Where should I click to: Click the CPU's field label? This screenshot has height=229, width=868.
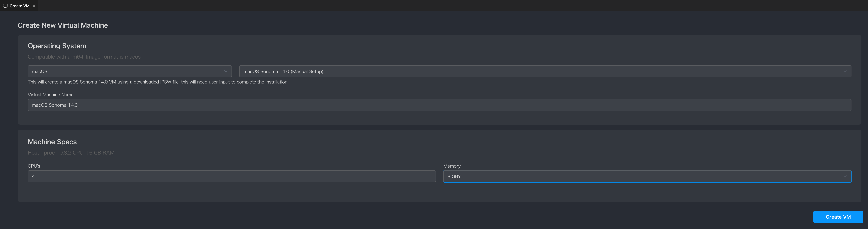tap(34, 166)
